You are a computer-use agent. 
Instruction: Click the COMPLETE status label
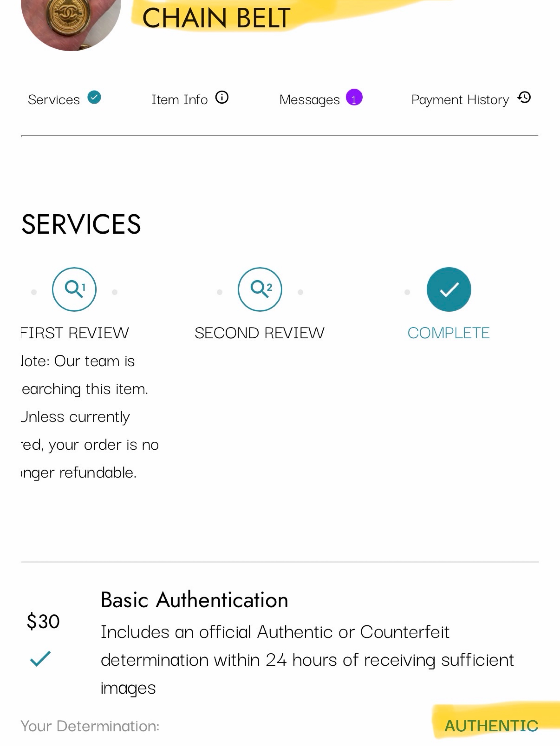click(x=449, y=333)
